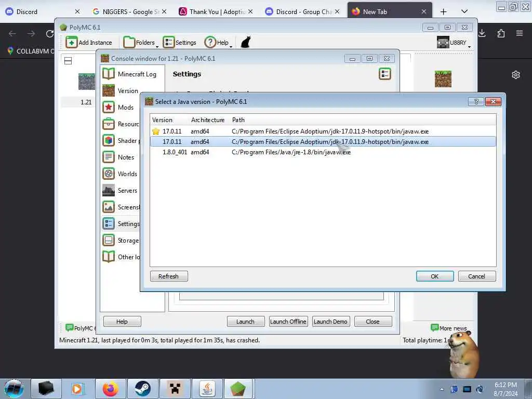532x399 pixels.
Task: Select the 1.8.0_401 Java version row
Action: click(x=323, y=152)
